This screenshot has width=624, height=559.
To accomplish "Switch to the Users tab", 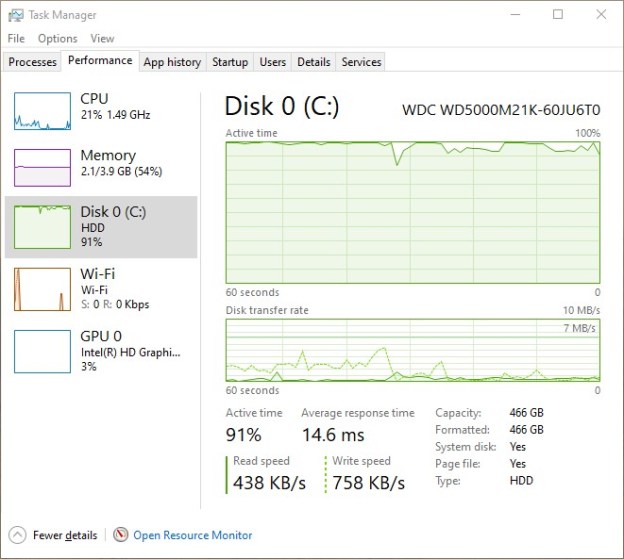I will [273, 62].
